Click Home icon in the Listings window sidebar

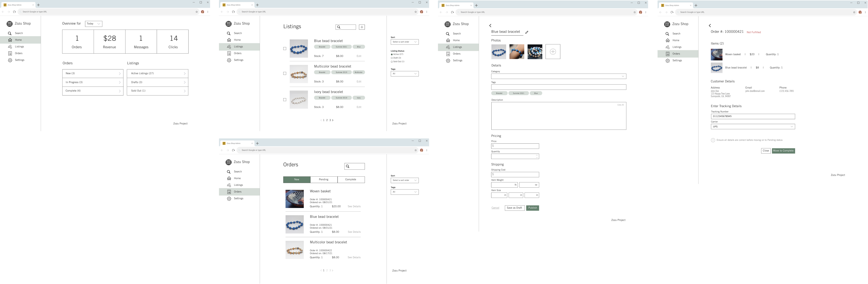click(229, 40)
